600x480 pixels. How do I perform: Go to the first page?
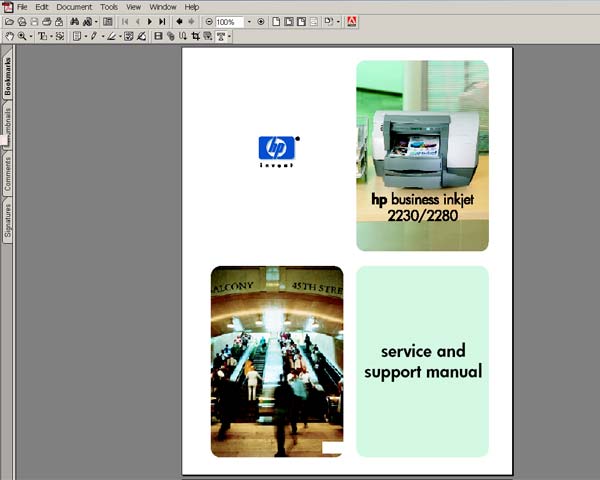tap(125, 22)
